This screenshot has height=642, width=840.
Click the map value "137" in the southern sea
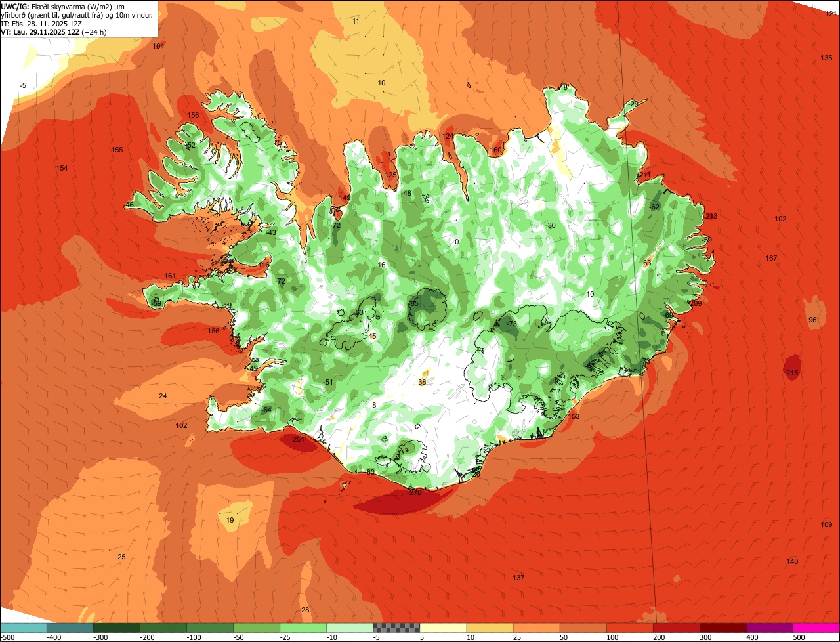point(518,578)
